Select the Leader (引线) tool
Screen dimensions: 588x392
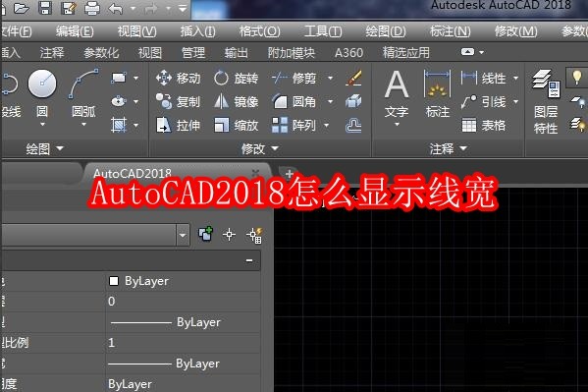click(x=483, y=101)
